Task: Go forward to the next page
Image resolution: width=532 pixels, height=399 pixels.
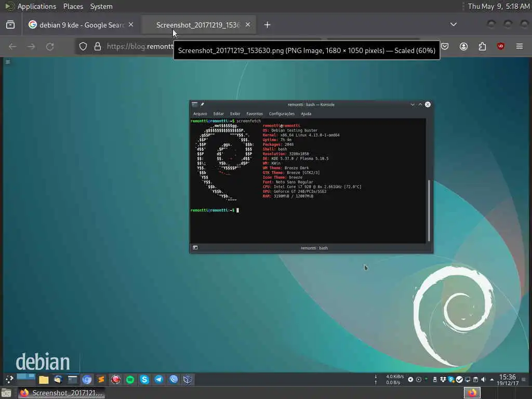Action: (31, 46)
